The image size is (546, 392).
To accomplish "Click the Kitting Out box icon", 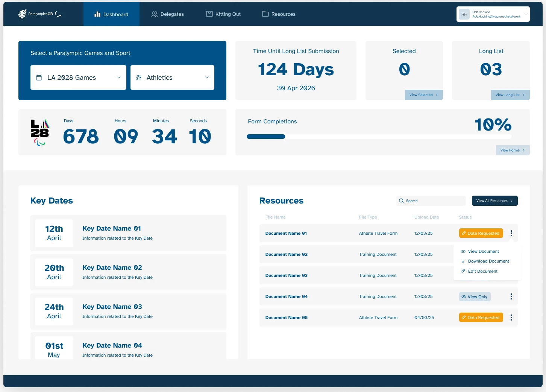I will [x=209, y=14].
